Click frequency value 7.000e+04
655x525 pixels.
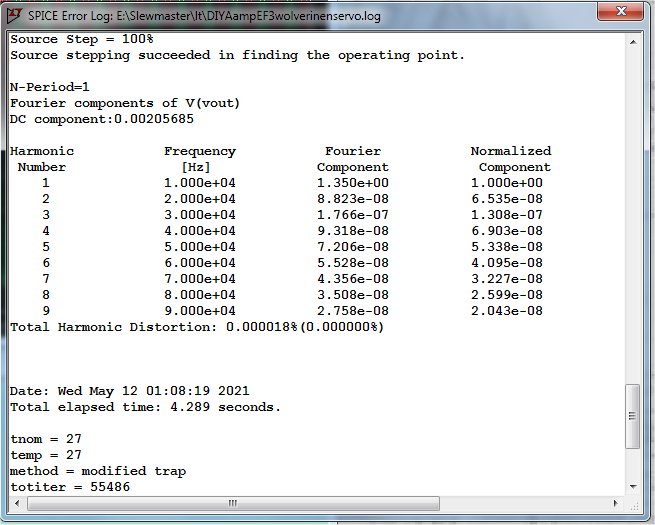200,279
